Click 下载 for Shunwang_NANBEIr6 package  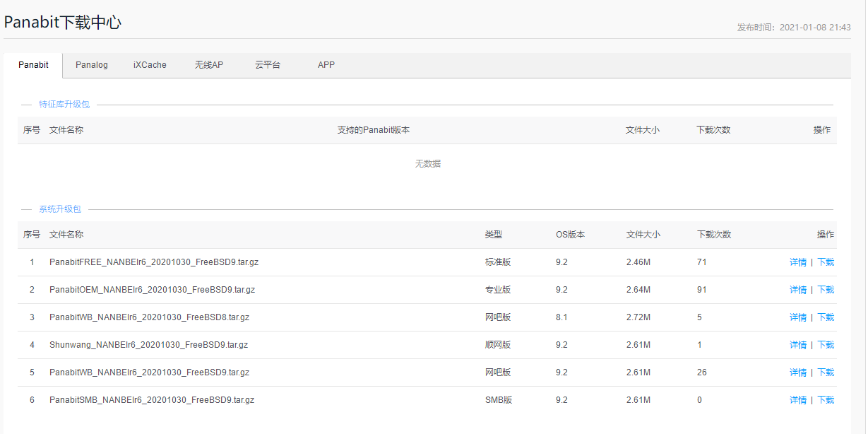pos(826,345)
